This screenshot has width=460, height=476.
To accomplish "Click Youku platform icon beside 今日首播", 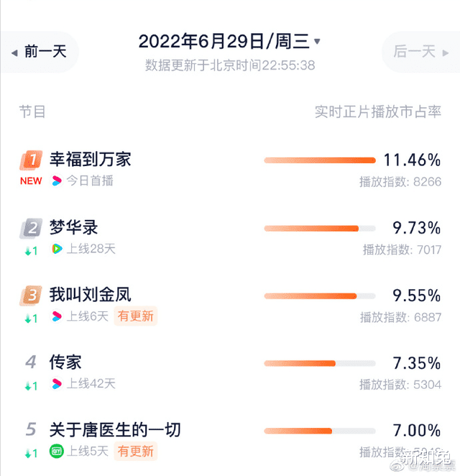I will pyautogui.click(x=57, y=180).
